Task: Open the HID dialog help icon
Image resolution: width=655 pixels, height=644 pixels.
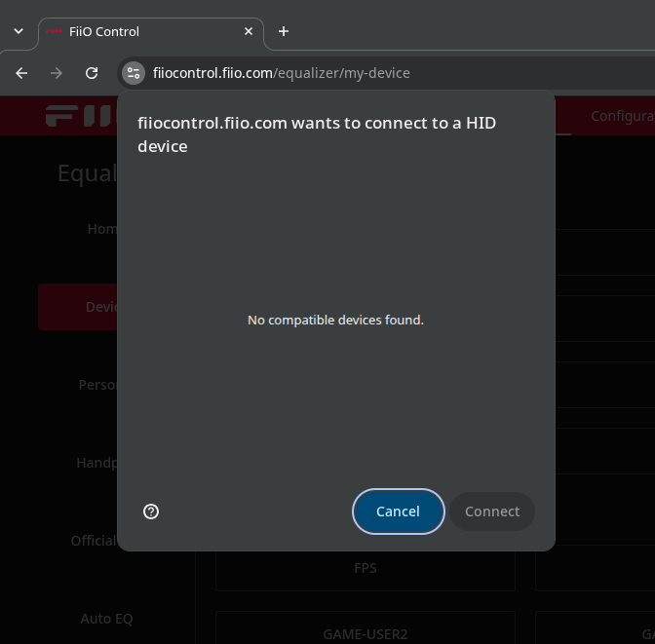Action: 151,511
